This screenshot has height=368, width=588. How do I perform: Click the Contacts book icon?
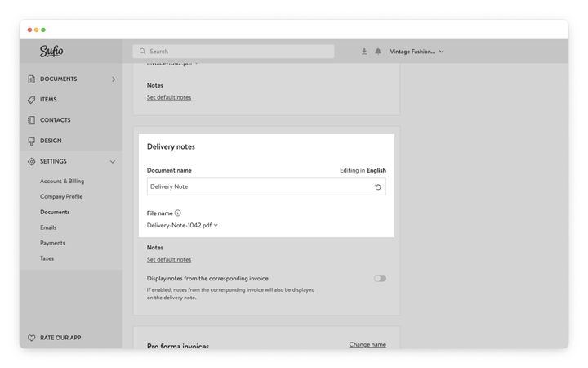pyautogui.click(x=32, y=120)
